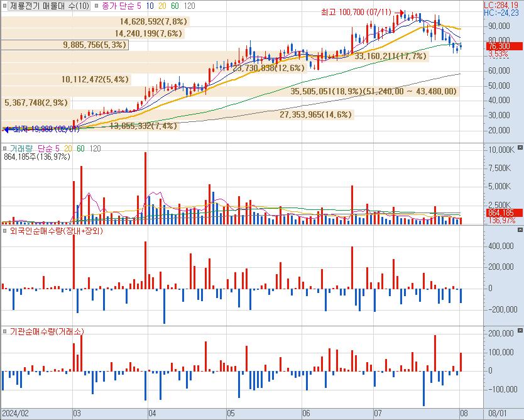Click the square marker before 제룡전기 매물대 label

(5, 6)
